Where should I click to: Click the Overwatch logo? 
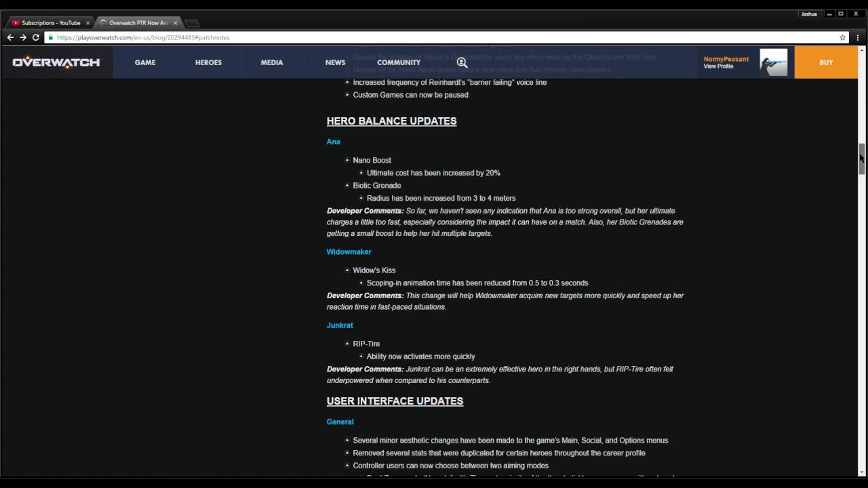tap(56, 62)
